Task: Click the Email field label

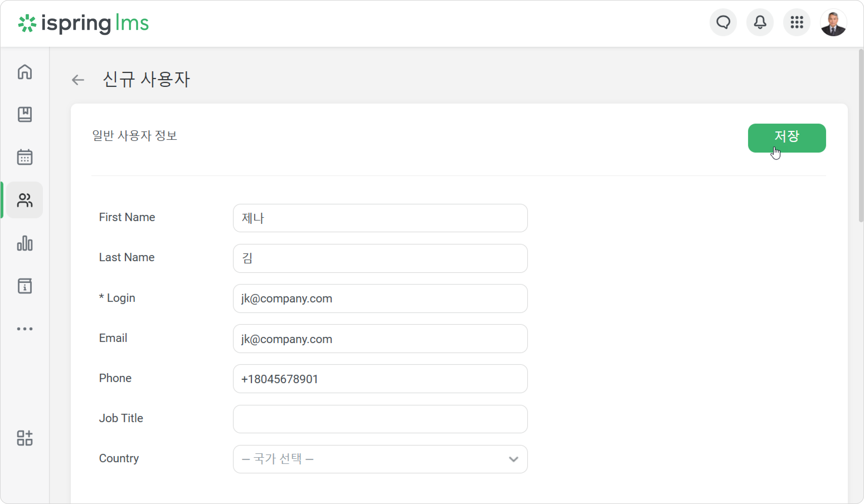Action: tap(113, 338)
